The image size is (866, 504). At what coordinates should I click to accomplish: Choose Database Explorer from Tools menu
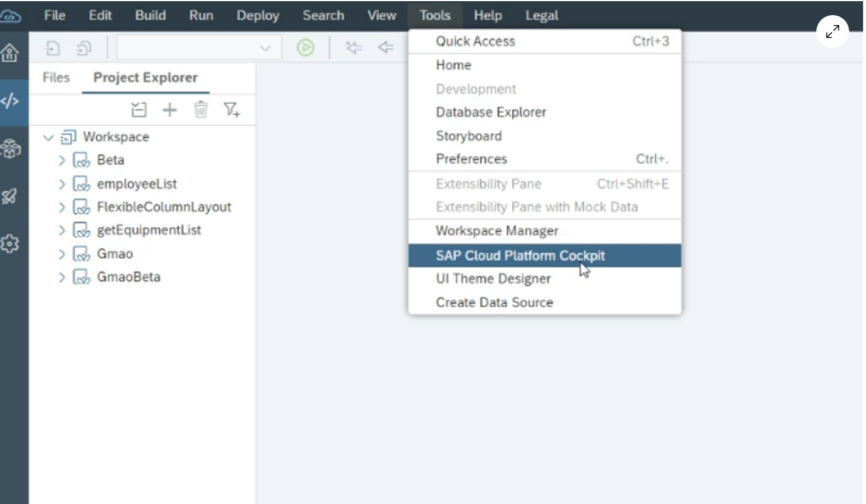[x=491, y=112]
